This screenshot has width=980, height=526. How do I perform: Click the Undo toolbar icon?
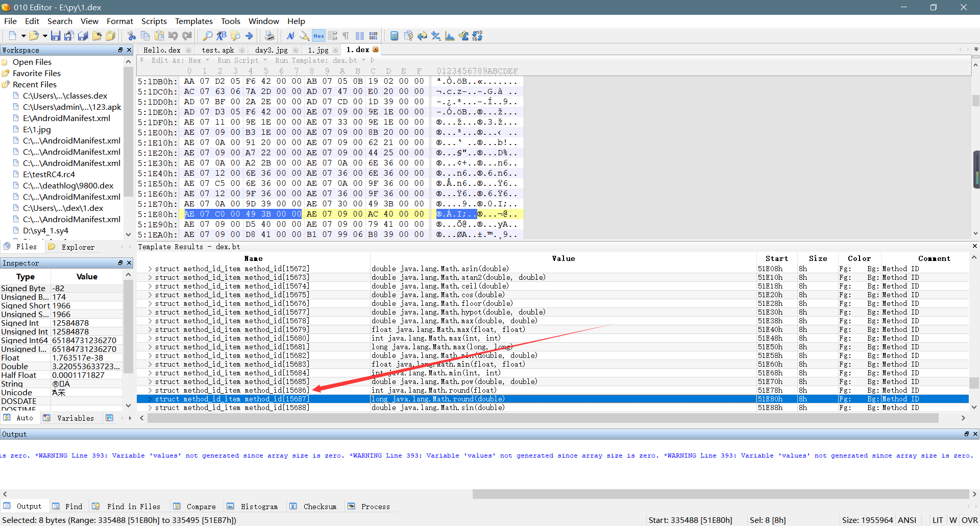173,36
